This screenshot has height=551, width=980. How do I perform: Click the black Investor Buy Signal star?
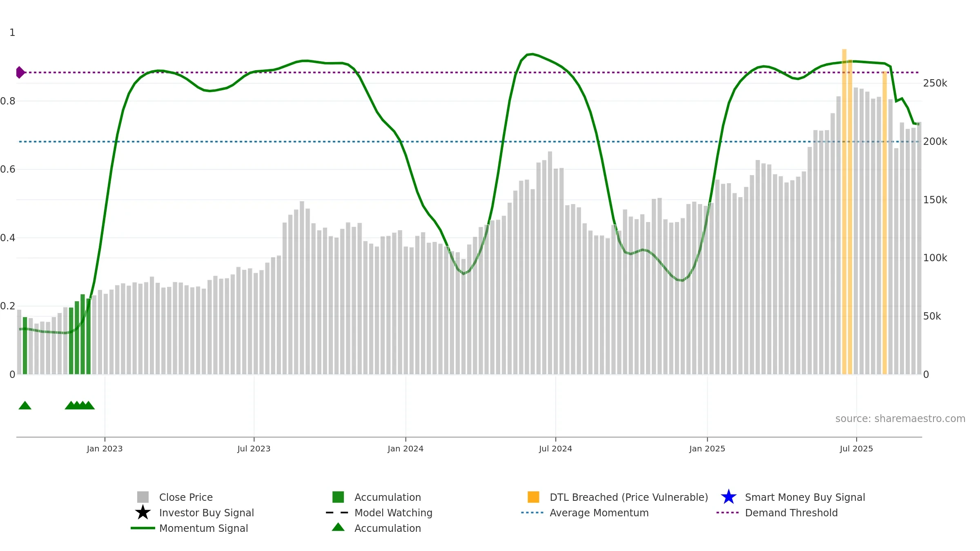pyautogui.click(x=143, y=513)
